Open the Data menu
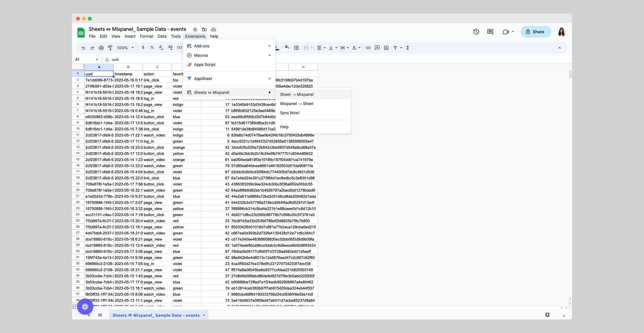The width and height of the screenshot is (644, 333). [162, 36]
